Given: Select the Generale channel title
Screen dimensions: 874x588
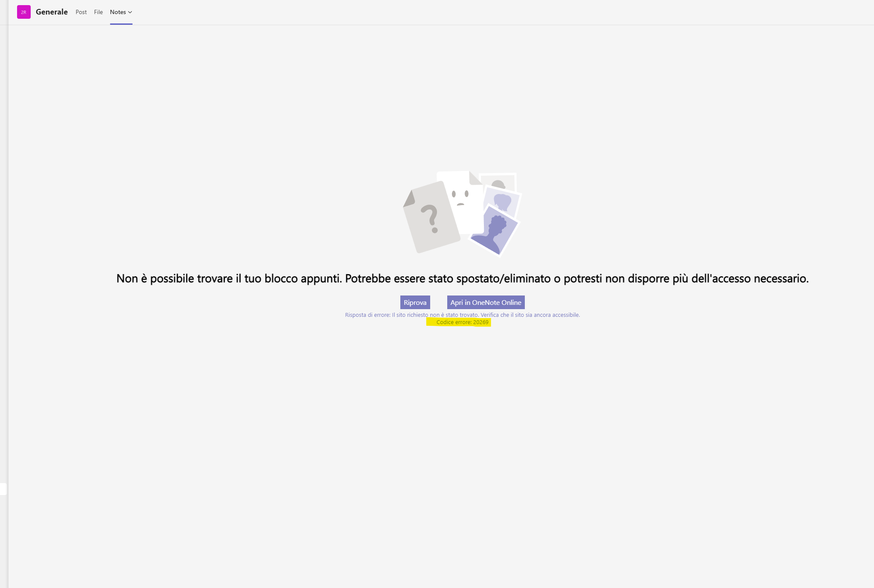Looking at the screenshot, I should (x=52, y=12).
